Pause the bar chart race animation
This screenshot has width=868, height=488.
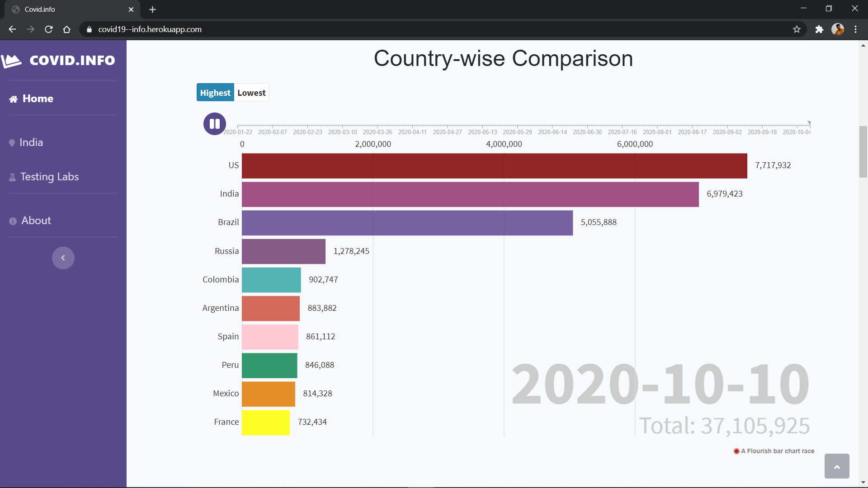(214, 124)
